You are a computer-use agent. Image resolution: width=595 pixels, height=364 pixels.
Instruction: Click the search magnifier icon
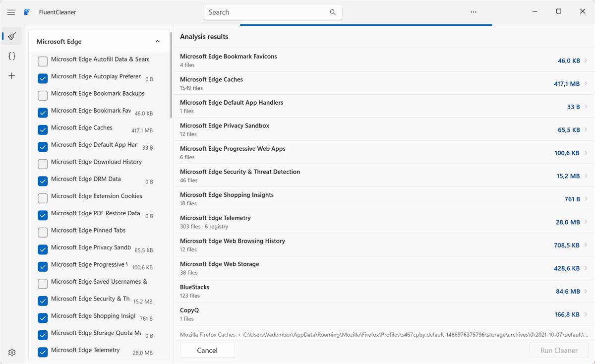coord(333,12)
